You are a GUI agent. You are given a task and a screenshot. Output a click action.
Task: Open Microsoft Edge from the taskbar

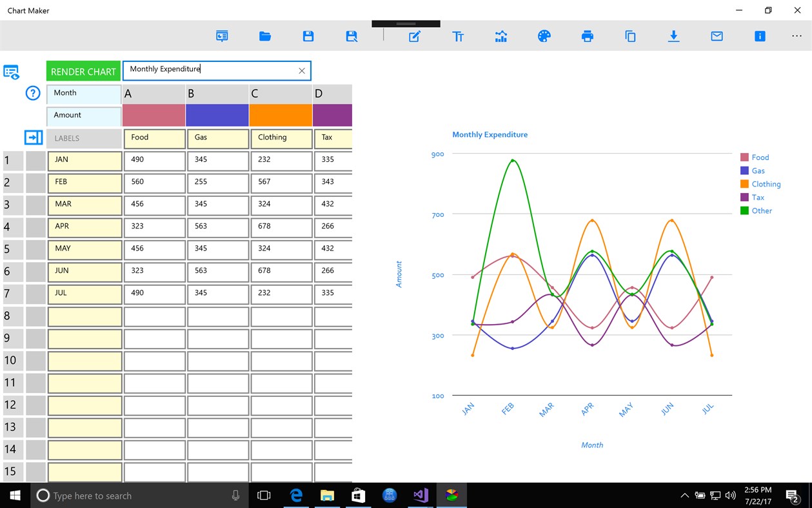pos(296,496)
